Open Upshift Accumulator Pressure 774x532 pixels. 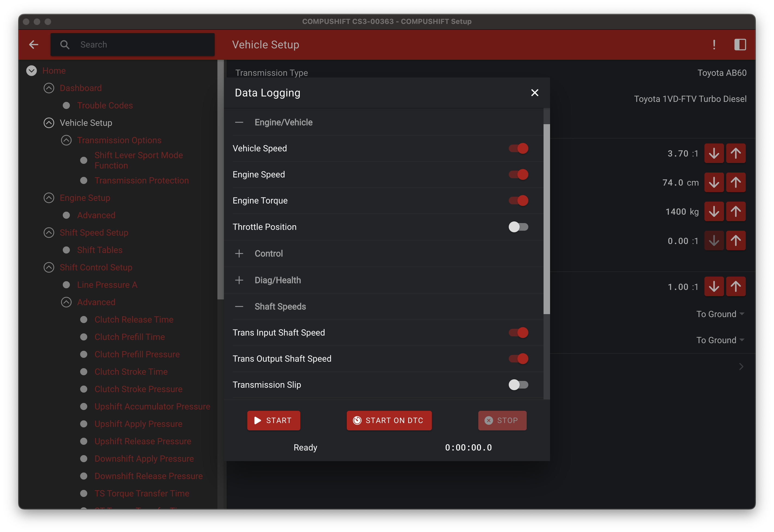pyautogui.click(x=152, y=406)
